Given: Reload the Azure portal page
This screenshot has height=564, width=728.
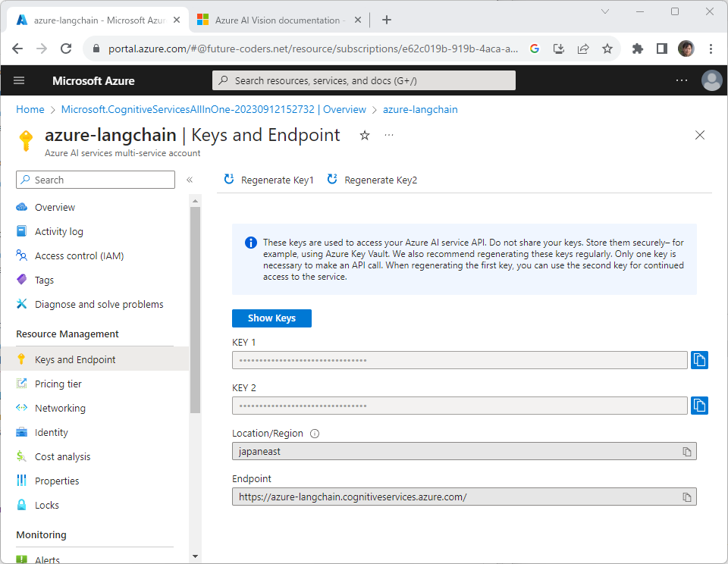Looking at the screenshot, I should point(66,49).
